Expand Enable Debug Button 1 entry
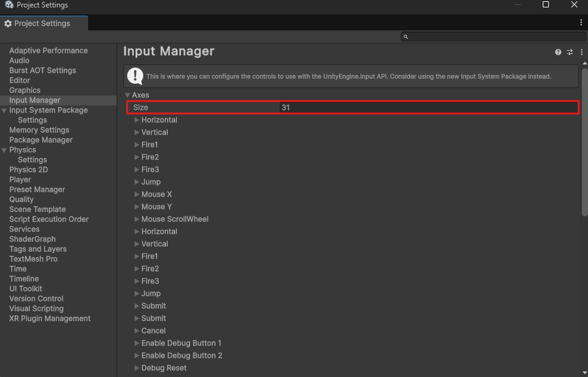Screen dimensions: 588x377 (x=137, y=343)
